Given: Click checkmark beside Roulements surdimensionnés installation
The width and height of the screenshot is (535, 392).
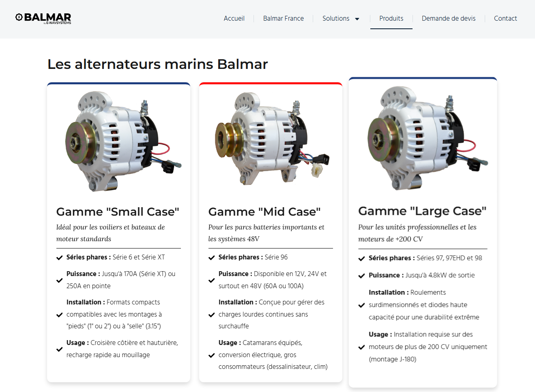Looking at the screenshot, I should pos(361,305).
